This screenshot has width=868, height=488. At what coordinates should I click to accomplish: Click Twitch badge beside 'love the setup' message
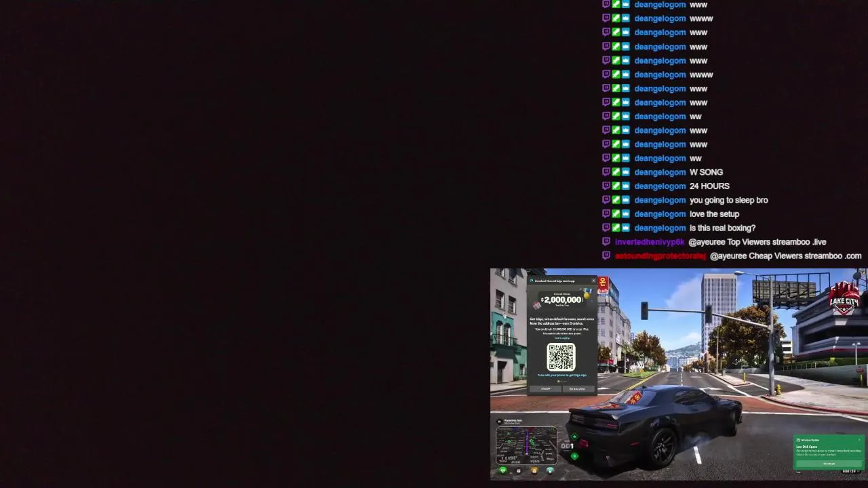coord(606,213)
